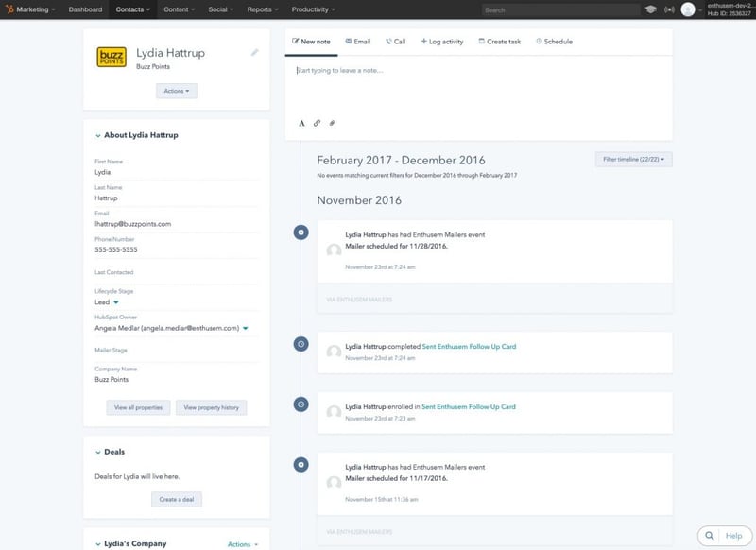Click timeline marker for Mailer scheduled 11/17/2016

[x=301, y=465]
